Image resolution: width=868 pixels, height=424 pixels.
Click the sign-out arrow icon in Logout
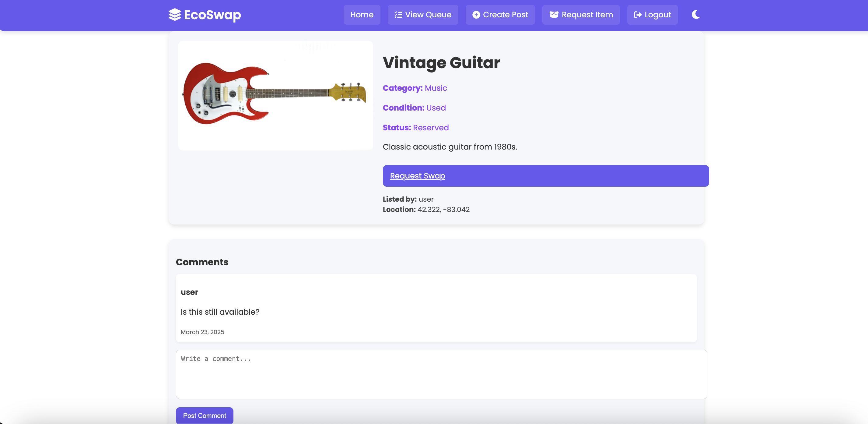click(638, 15)
